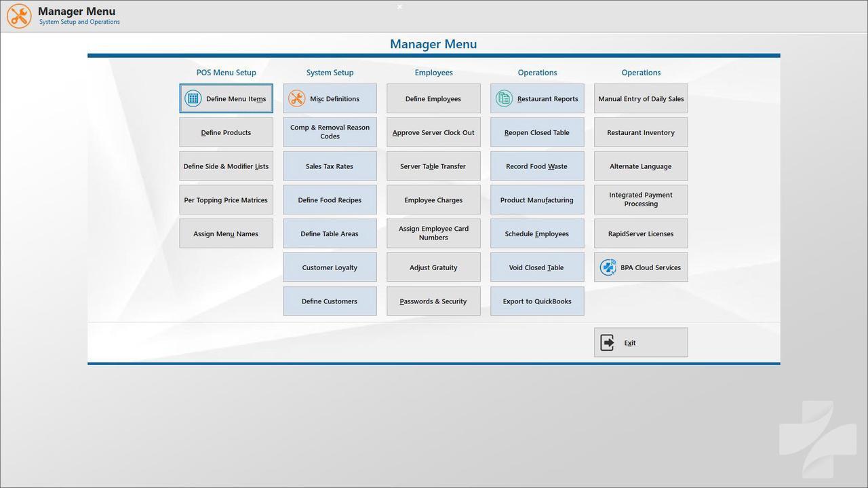868x488 pixels.
Task: Click Alternate Language button
Action: pos(642,166)
